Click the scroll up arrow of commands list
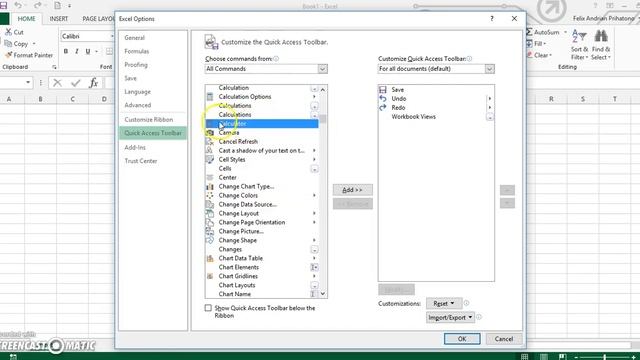The height and width of the screenshot is (360, 640). tap(323, 89)
